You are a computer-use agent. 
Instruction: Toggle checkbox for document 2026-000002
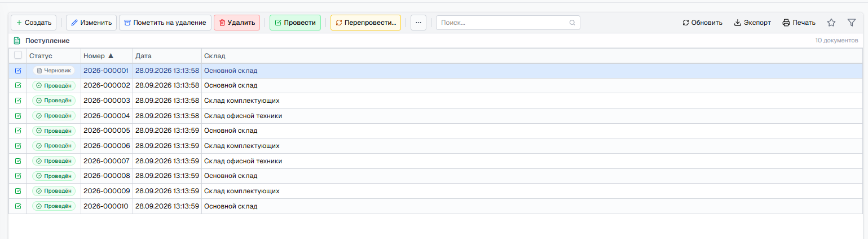pos(18,85)
